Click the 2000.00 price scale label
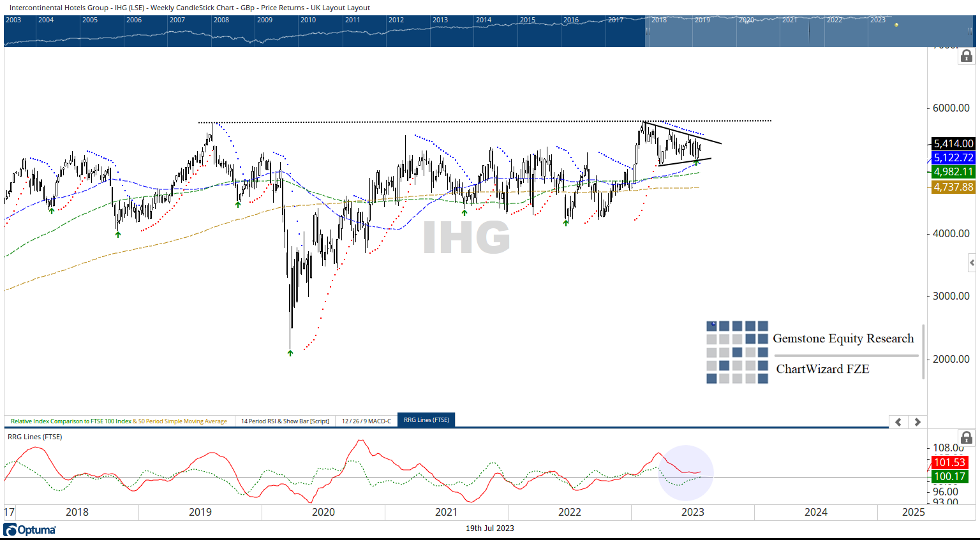This screenshot has width=980, height=540. (x=951, y=359)
